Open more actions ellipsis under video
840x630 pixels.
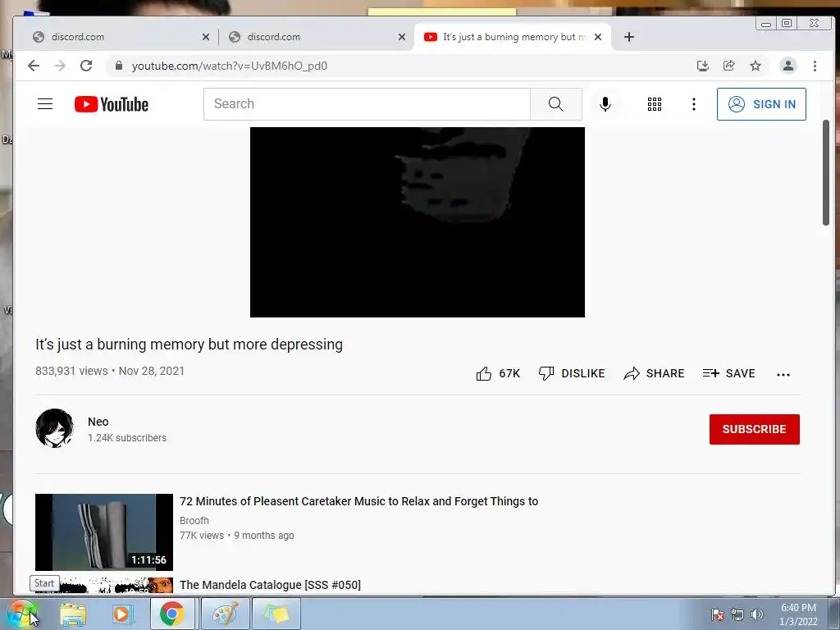[783, 374]
